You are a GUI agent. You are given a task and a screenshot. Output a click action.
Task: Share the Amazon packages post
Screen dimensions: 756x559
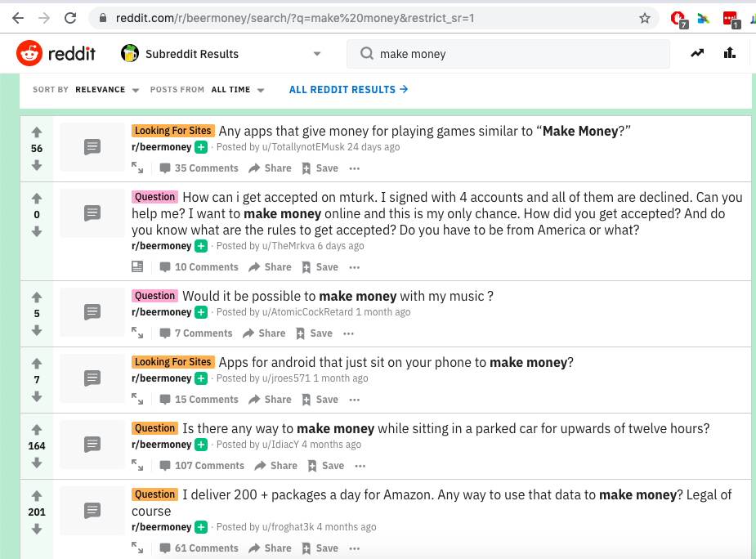click(x=270, y=548)
